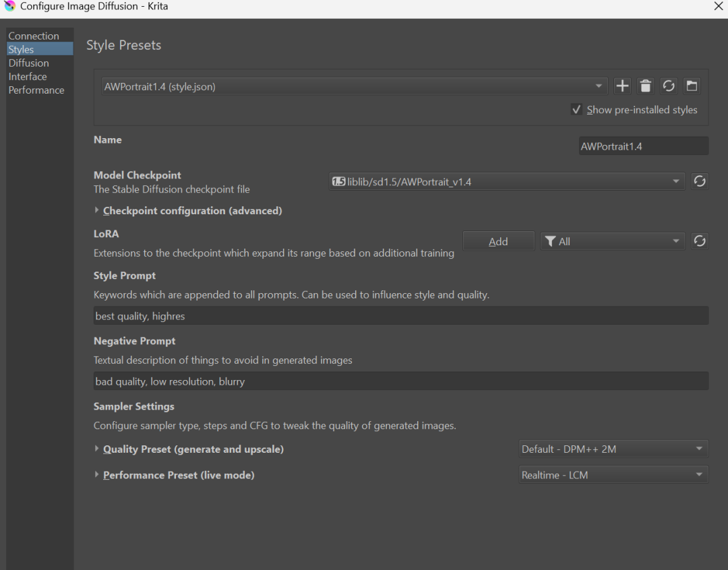728x570 pixels.
Task: Open the LoRA filter All dropdown
Action: click(x=612, y=241)
